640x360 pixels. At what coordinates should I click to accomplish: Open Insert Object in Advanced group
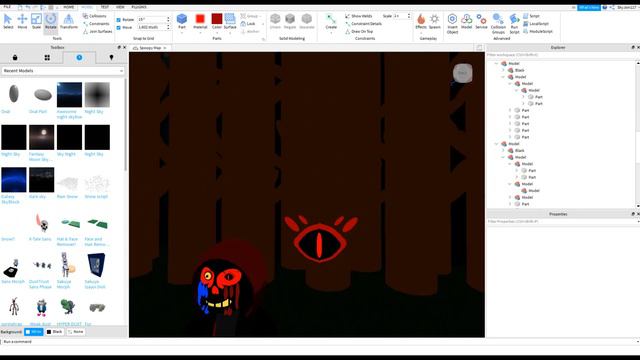click(x=452, y=23)
